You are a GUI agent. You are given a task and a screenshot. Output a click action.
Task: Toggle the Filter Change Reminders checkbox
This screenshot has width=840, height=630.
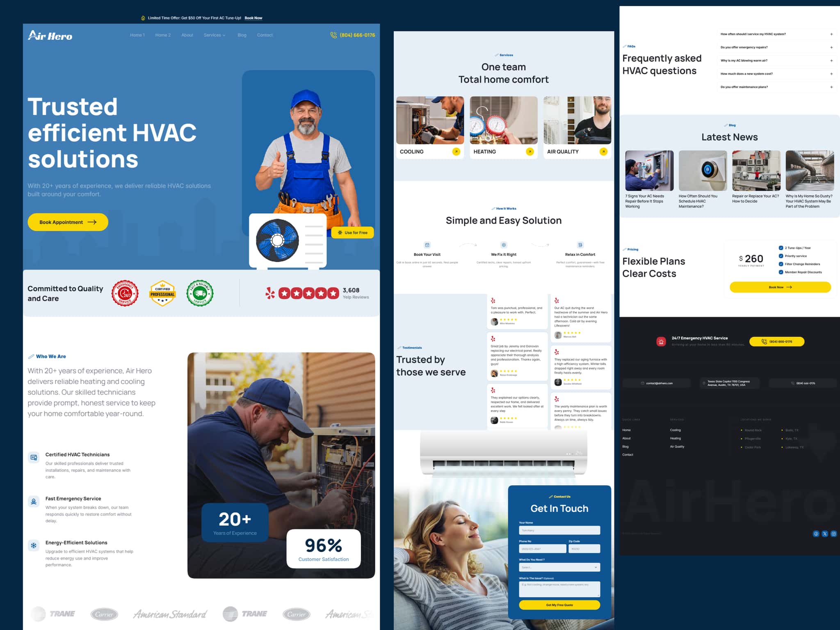coord(781,264)
